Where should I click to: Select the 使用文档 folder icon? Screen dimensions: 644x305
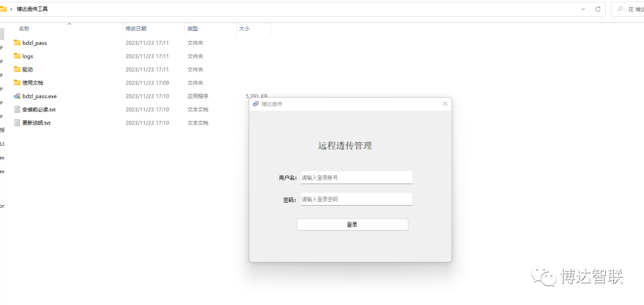[x=17, y=83]
